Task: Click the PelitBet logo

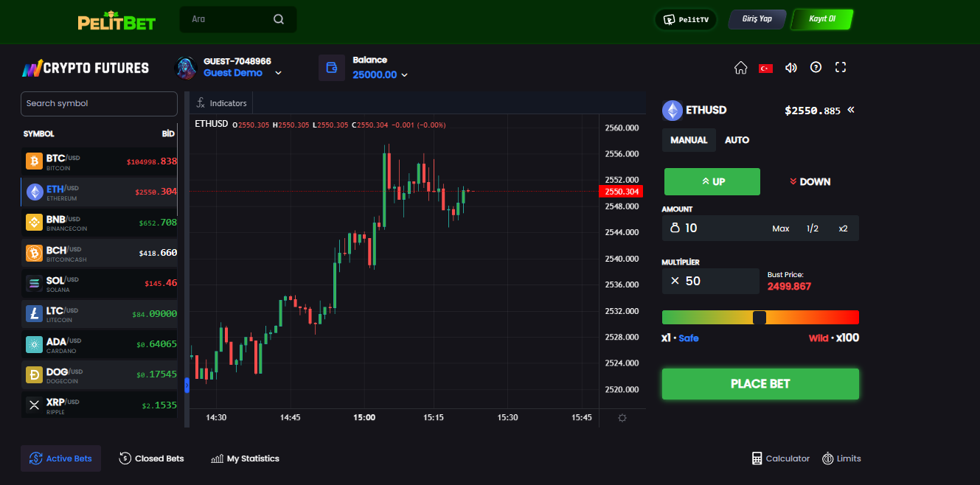Action: tap(117, 21)
